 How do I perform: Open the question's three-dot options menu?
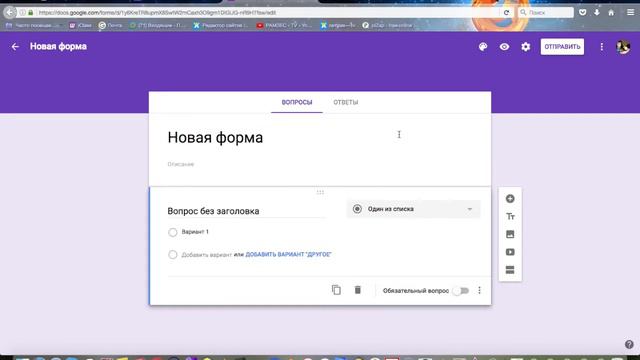coord(480,290)
